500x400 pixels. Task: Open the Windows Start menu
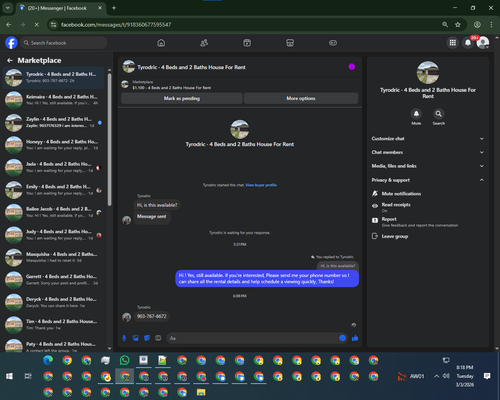[x=9, y=376]
